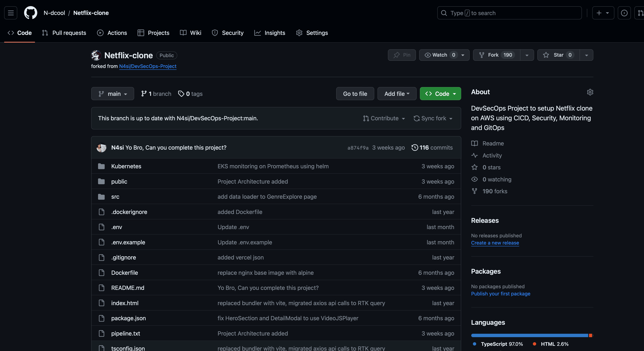644x351 pixels.
Task: Click the eye icon next to 0 watching
Action: tap(474, 179)
